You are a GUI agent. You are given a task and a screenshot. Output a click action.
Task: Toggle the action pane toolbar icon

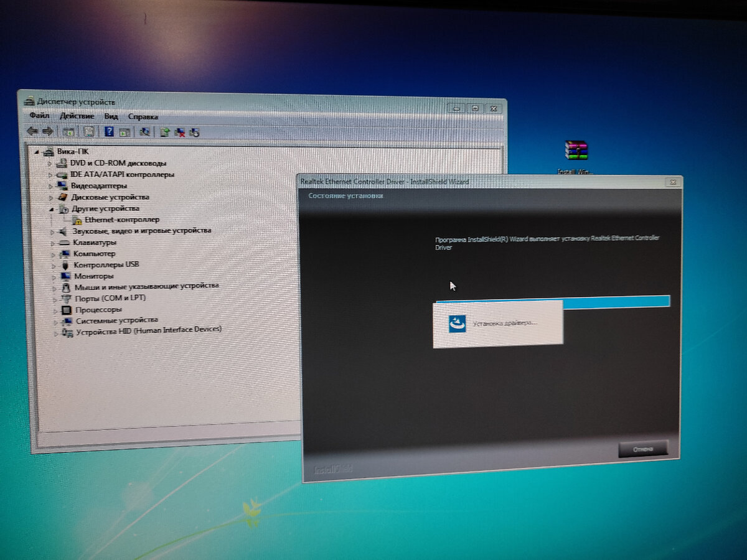click(125, 132)
